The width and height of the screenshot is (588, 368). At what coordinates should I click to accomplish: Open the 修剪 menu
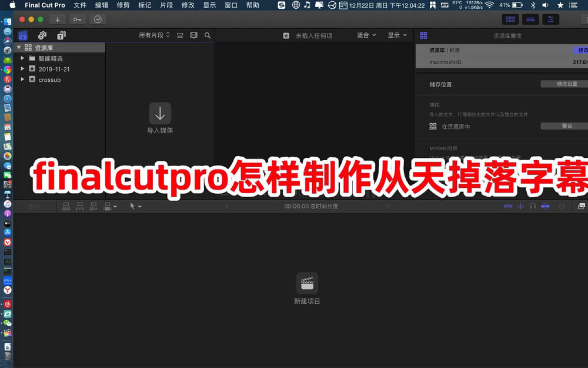coord(123,5)
